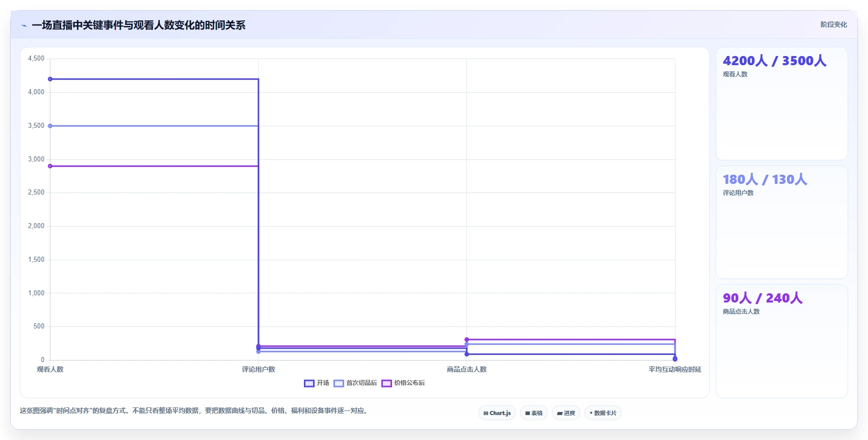Toggle the 首次切品后 legend series
Viewport: 868px width, 440px height.
pyautogui.click(x=355, y=383)
